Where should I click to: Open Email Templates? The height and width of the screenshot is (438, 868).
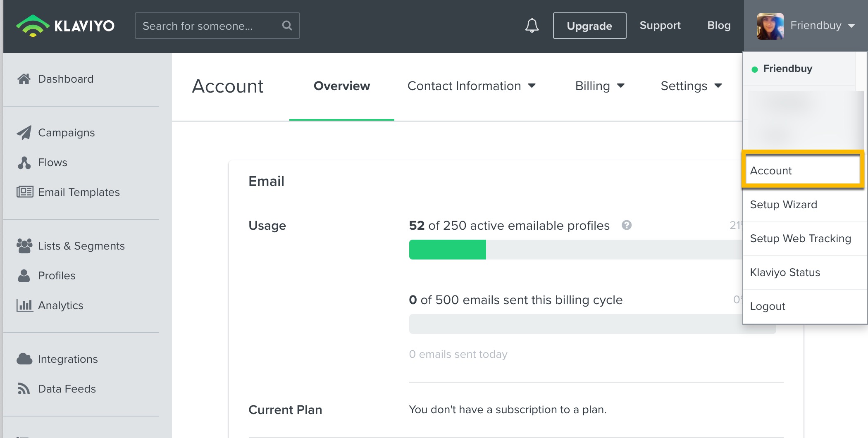click(79, 192)
